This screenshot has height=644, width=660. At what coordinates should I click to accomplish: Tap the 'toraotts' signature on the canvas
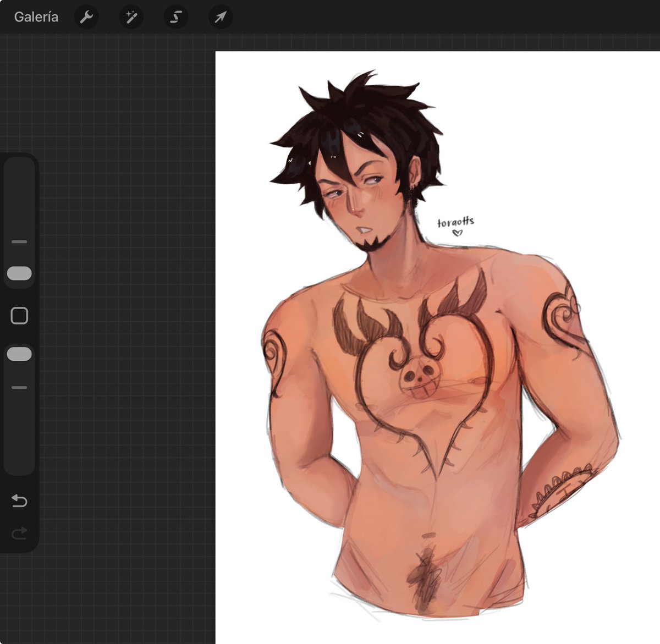[455, 222]
